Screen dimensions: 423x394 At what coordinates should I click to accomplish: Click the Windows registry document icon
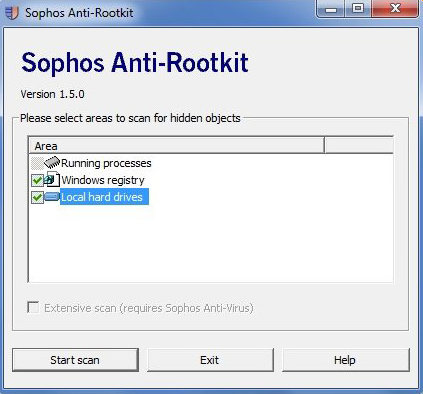click(x=52, y=179)
